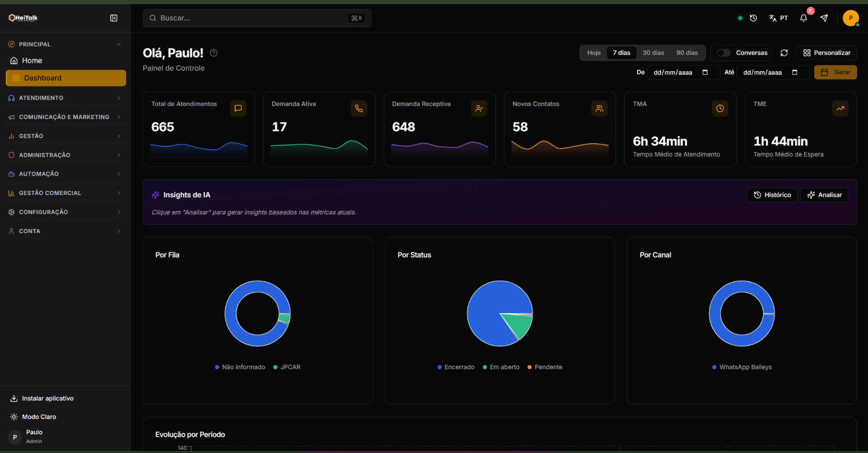This screenshot has height=453, width=868.
Task: Toggle the Conversas switch
Action: 723,53
